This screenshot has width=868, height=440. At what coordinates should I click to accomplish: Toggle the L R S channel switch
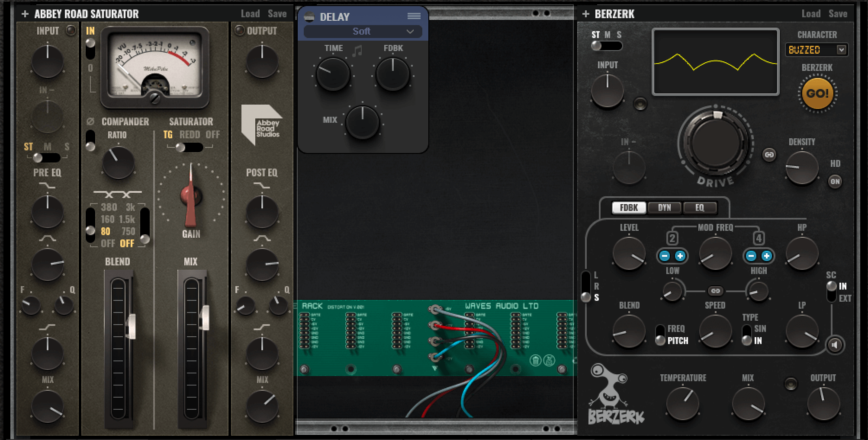tap(585, 286)
